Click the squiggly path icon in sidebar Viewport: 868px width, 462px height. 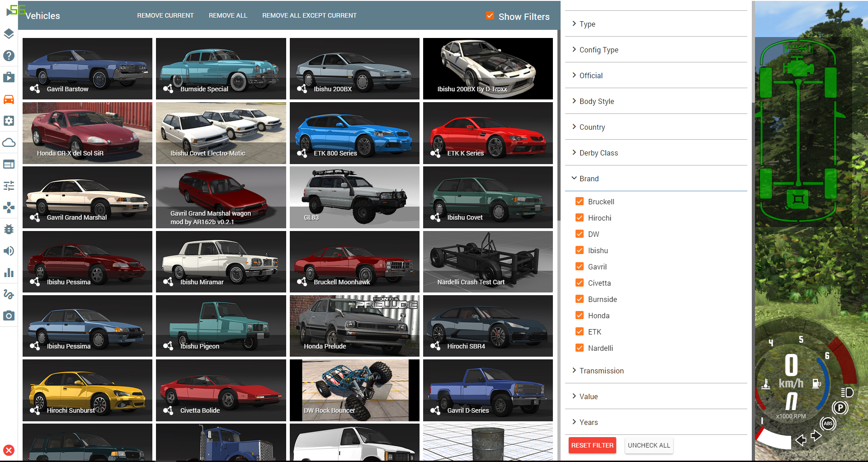9,294
